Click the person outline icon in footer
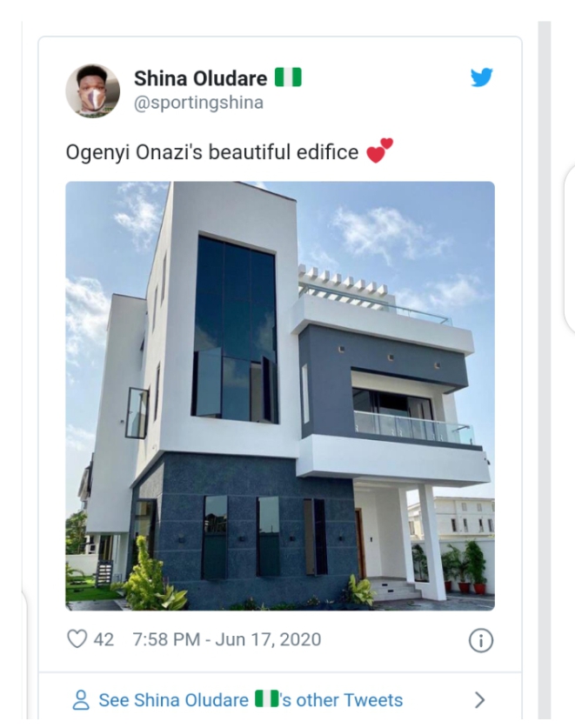 81,699
